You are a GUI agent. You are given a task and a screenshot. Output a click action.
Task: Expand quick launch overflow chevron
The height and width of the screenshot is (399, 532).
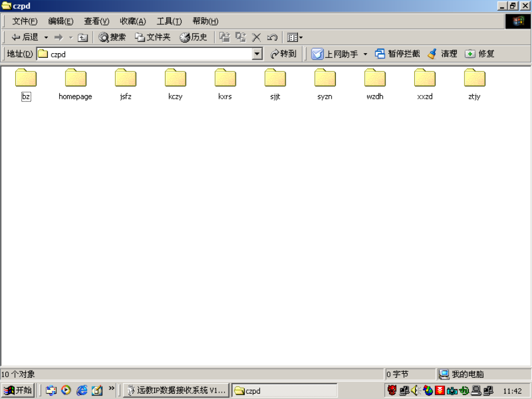(x=111, y=388)
